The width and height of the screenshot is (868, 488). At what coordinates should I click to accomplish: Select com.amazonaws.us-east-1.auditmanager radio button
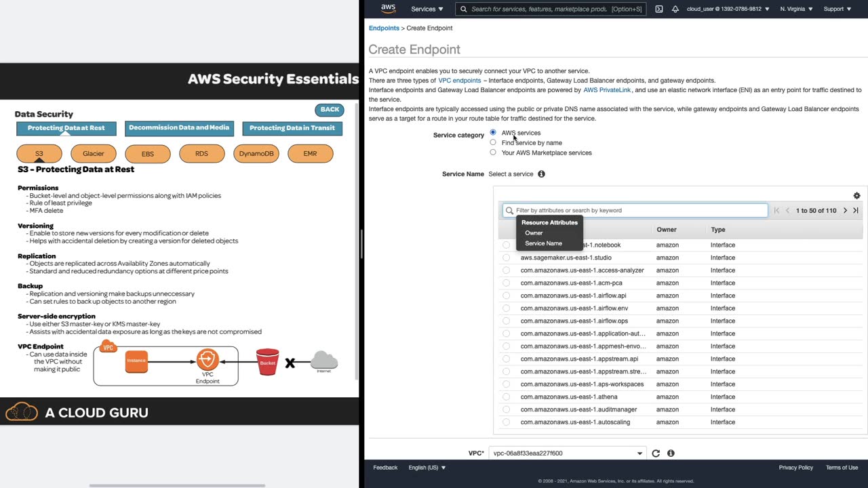click(506, 409)
